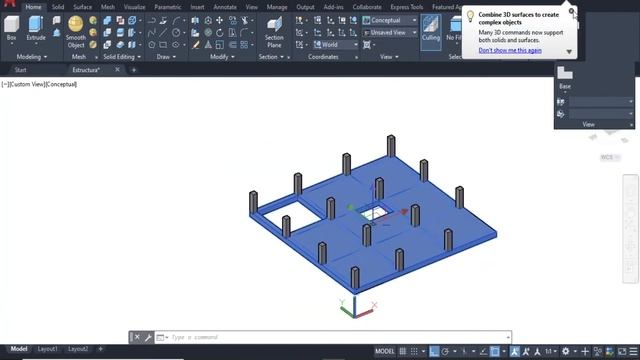This screenshot has width=640, height=360.
Task: Toggle MODEL space button in status bar
Action: click(384, 351)
